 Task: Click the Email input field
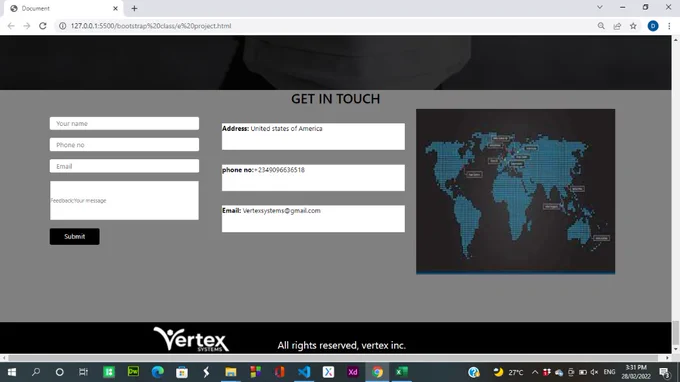(124, 166)
